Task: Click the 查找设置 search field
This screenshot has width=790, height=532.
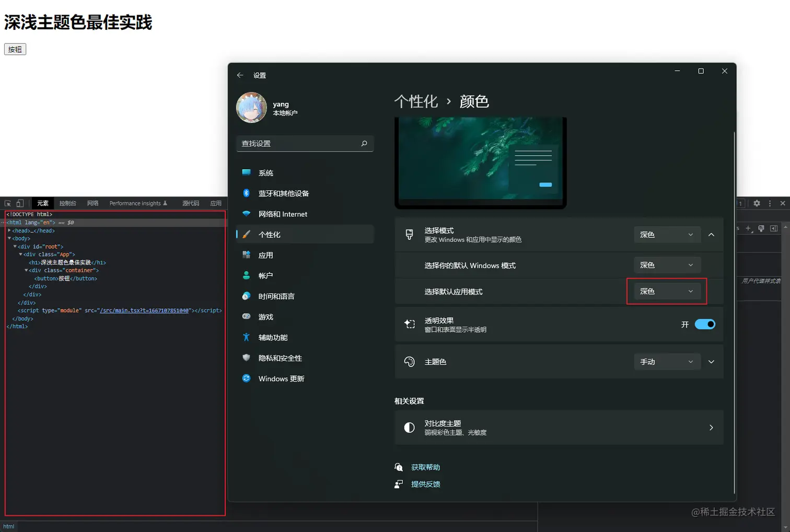Action: click(x=305, y=143)
